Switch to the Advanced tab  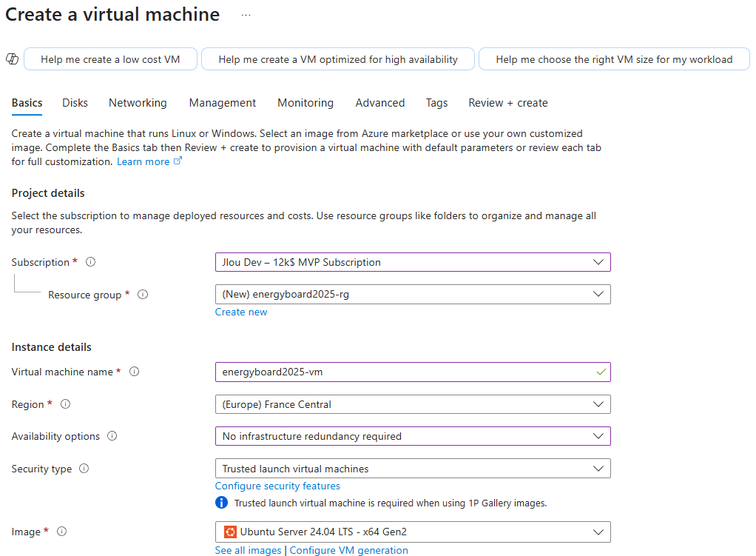click(380, 103)
